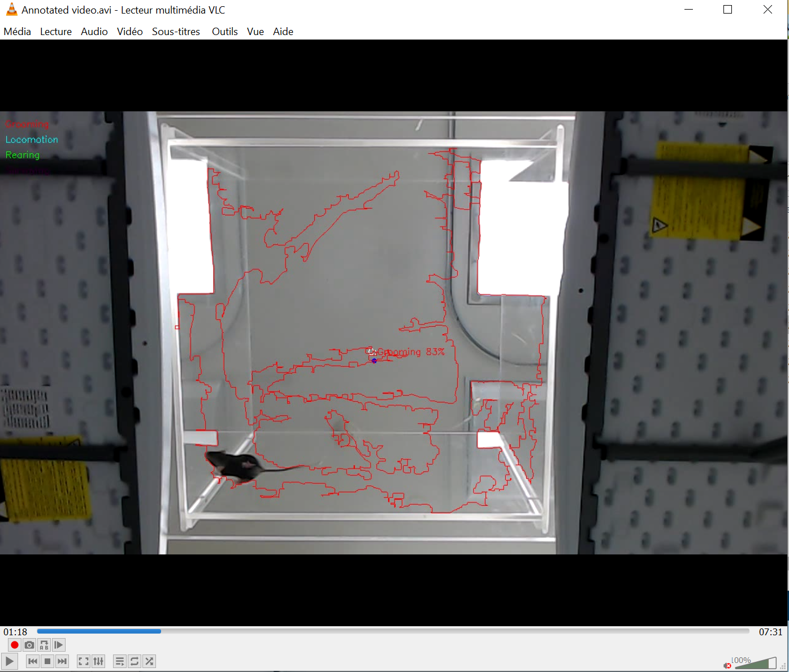Enable loop playback
The width and height of the screenshot is (789, 672).
point(135,661)
